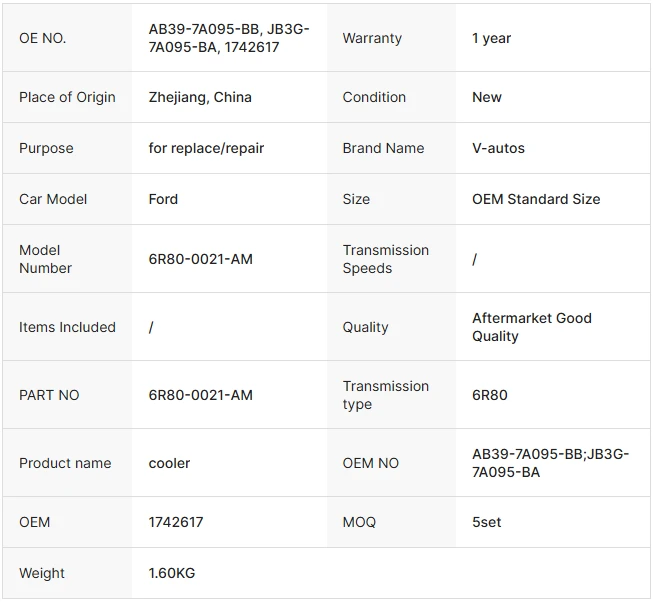Click the OEM value 1742617

pyautogui.click(x=176, y=522)
